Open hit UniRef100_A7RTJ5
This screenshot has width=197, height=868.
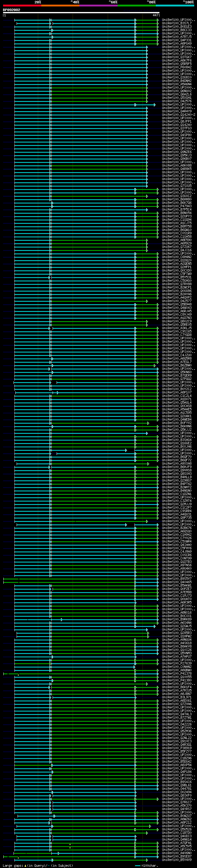tap(177, 37)
